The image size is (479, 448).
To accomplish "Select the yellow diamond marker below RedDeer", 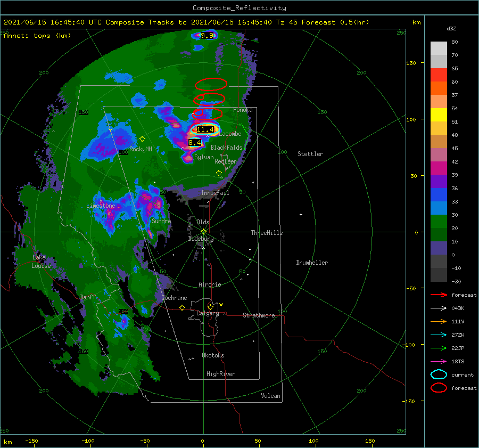I will click(x=219, y=173).
